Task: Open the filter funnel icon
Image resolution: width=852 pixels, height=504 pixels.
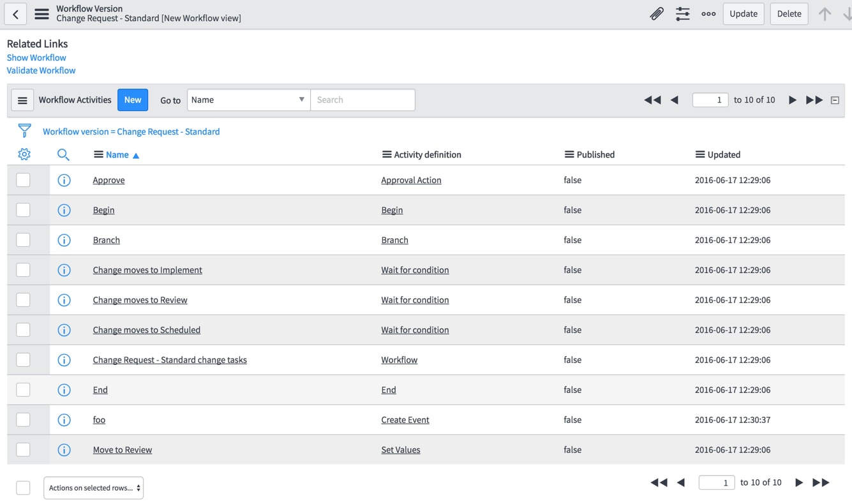Action: [x=24, y=131]
